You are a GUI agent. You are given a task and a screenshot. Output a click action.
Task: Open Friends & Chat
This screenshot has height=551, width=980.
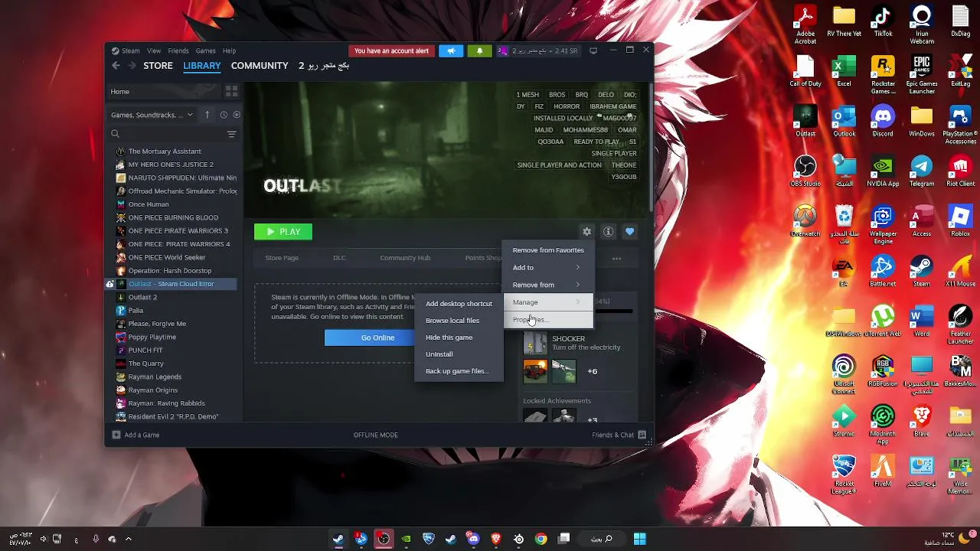[619, 435]
